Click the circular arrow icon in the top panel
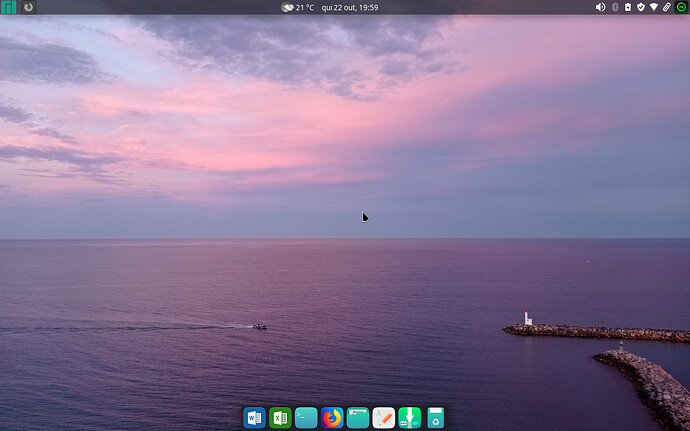The width and height of the screenshot is (690, 431). click(29, 7)
